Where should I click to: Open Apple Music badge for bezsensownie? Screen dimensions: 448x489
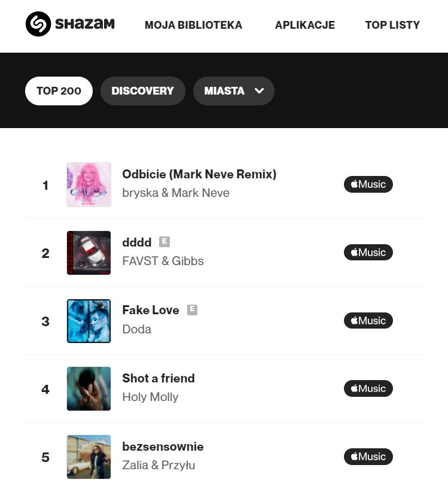pos(368,457)
